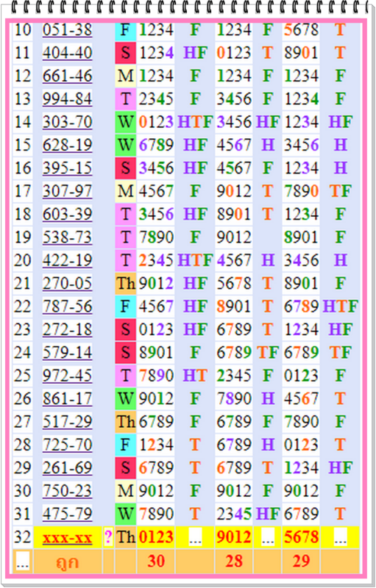Click the 7890 value in row 27
Viewport: 376px width, 588px height.
pyautogui.click(x=301, y=422)
